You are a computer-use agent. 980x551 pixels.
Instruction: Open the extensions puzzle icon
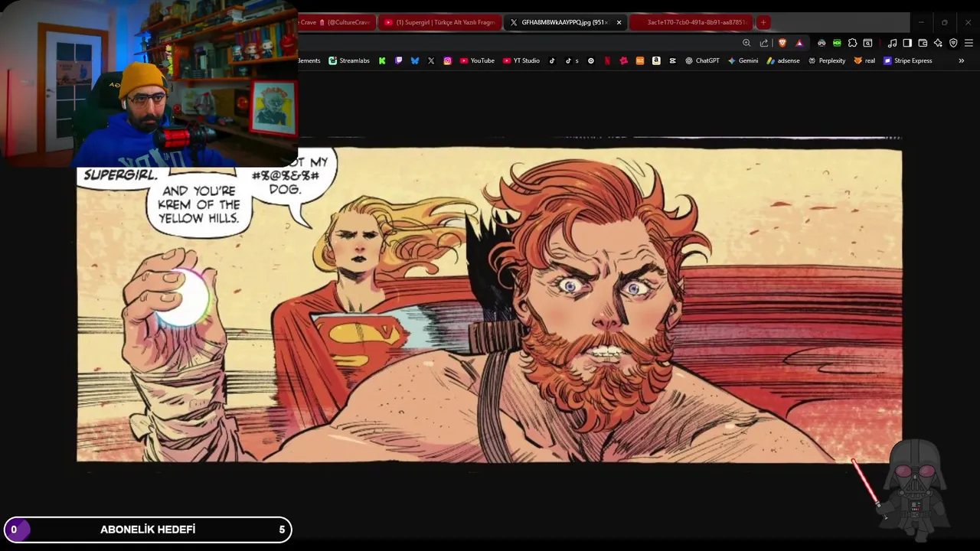(852, 43)
